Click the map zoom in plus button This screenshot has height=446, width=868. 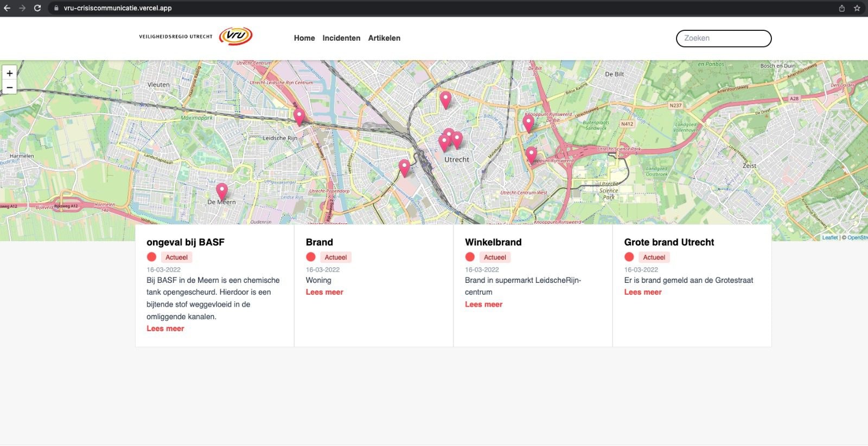9,73
